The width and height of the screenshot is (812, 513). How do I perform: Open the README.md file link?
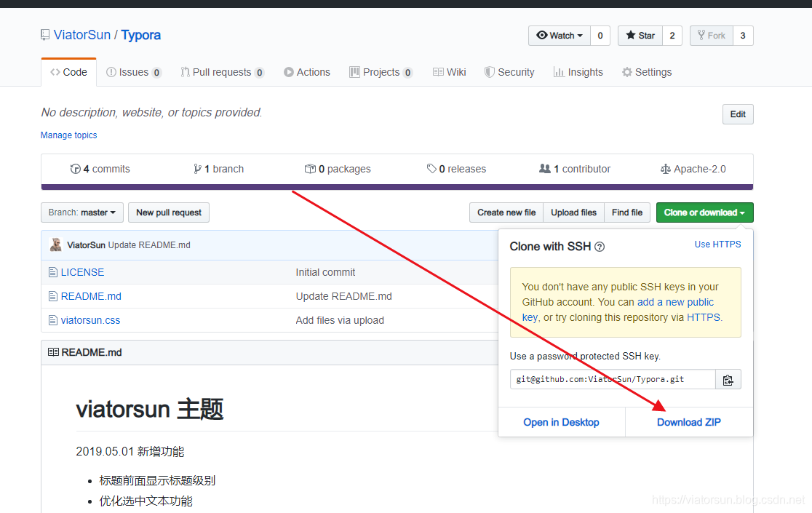click(91, 296)
